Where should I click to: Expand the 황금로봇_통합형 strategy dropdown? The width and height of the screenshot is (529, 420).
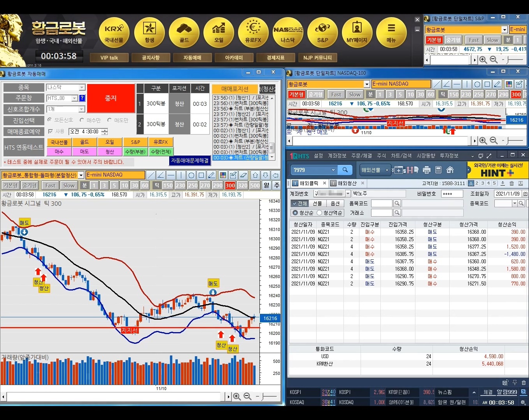coord(81,175)
